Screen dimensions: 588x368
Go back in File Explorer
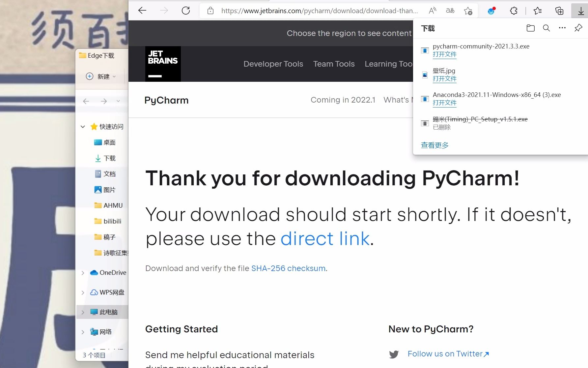pos(86,101)
